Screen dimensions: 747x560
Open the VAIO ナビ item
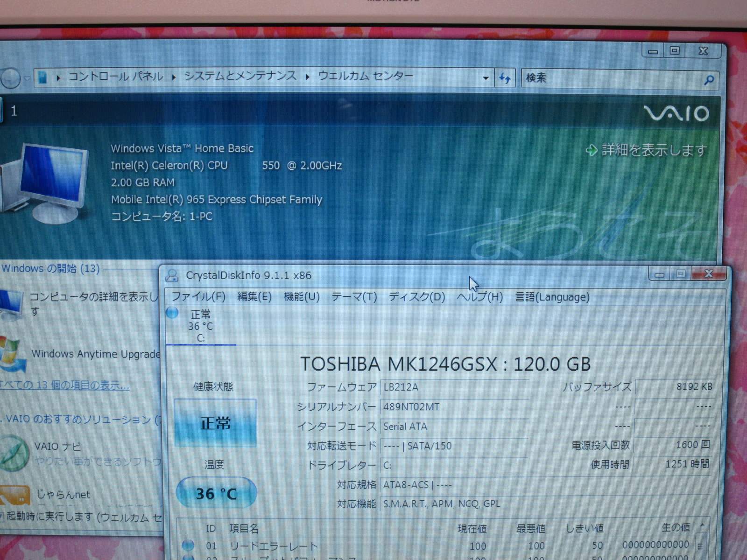[x=57, y=447]
